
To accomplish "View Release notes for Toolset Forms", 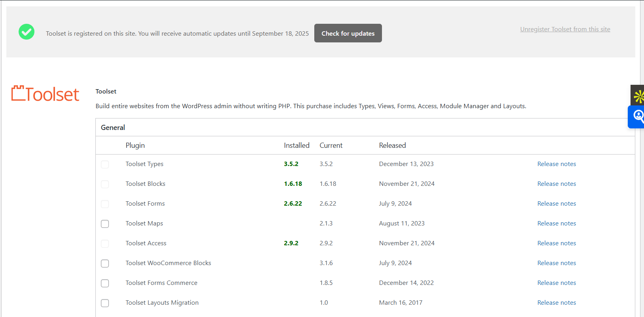I will pos(557,204).
